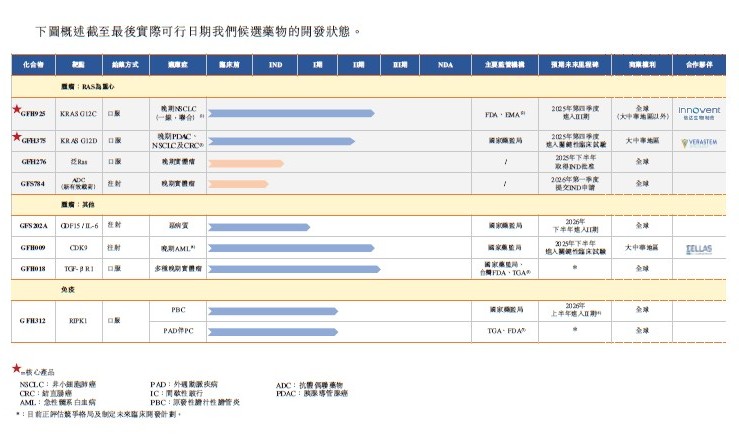Click the RIPK1 target cell
739x444 pixels.
pos(77,321)
